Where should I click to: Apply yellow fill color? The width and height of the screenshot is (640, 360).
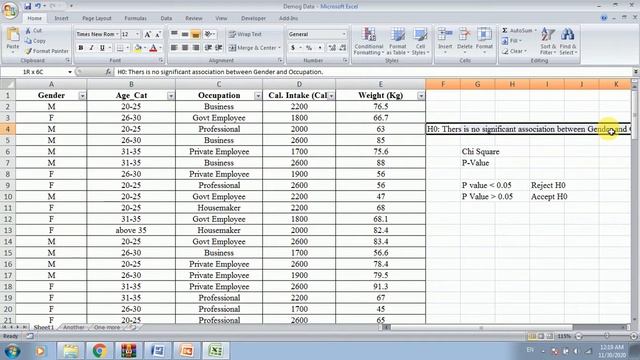pos(138,48)
